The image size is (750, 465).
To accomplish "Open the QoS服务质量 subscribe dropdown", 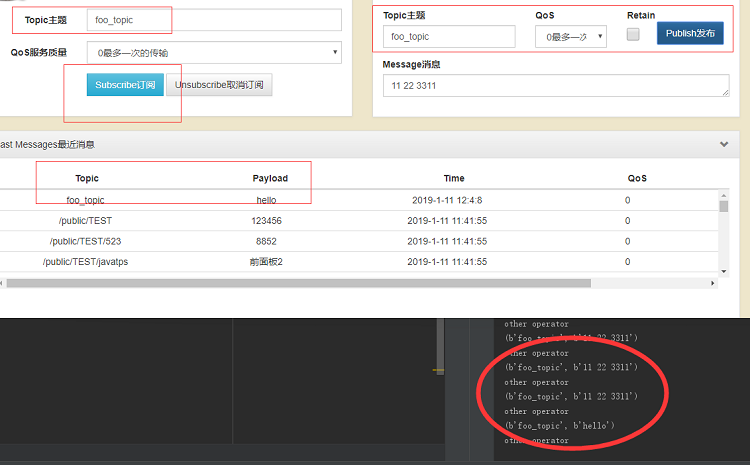I will click(x=214, y=53).
